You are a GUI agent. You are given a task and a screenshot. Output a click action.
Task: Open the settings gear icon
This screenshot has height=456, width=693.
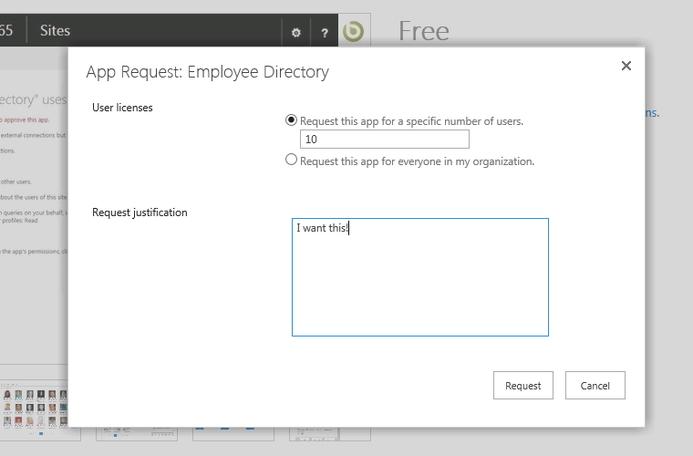click(296, 33)
